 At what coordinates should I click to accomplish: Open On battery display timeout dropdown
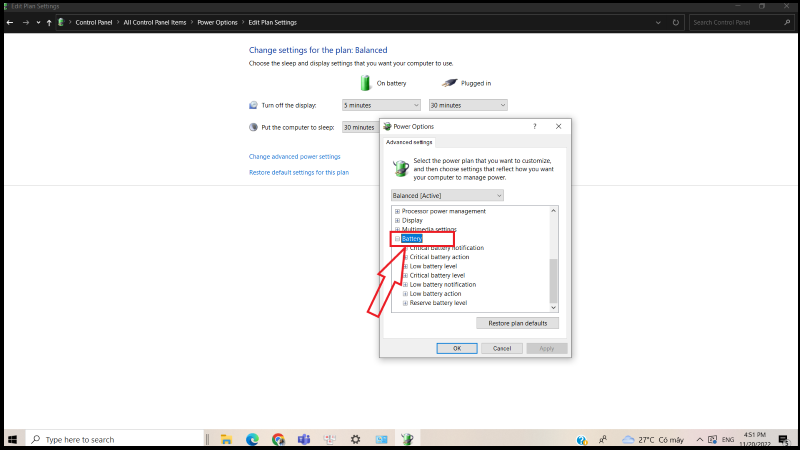pos(381,105)
